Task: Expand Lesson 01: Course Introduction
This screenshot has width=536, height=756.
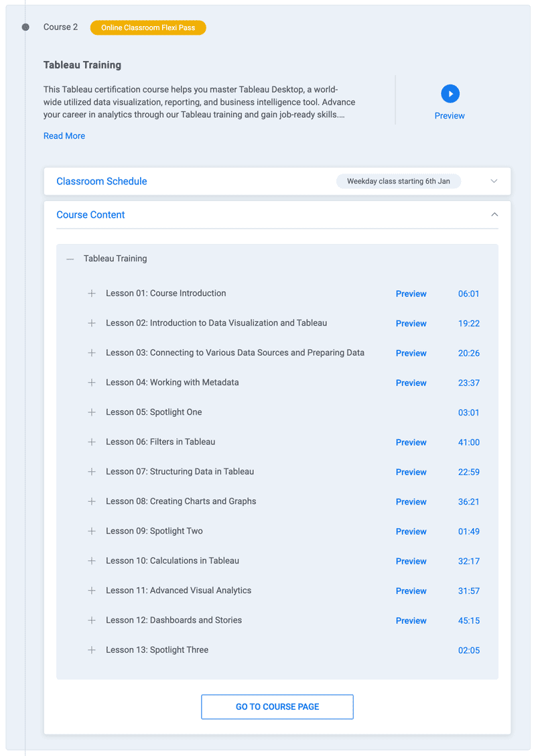Action: click(x=92, y=293)
